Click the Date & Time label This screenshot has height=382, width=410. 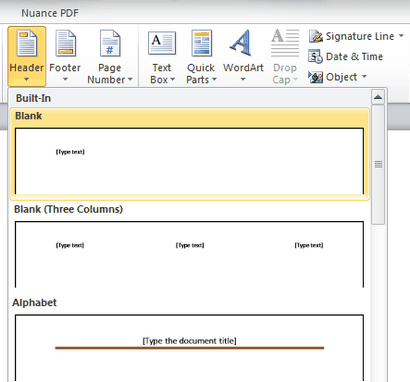354,57
